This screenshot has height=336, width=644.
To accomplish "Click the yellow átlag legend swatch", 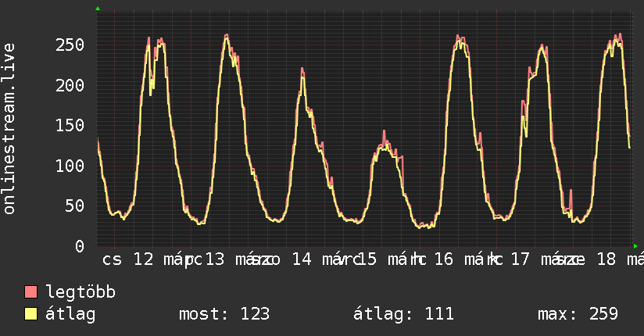I will (x=30, y=314).
